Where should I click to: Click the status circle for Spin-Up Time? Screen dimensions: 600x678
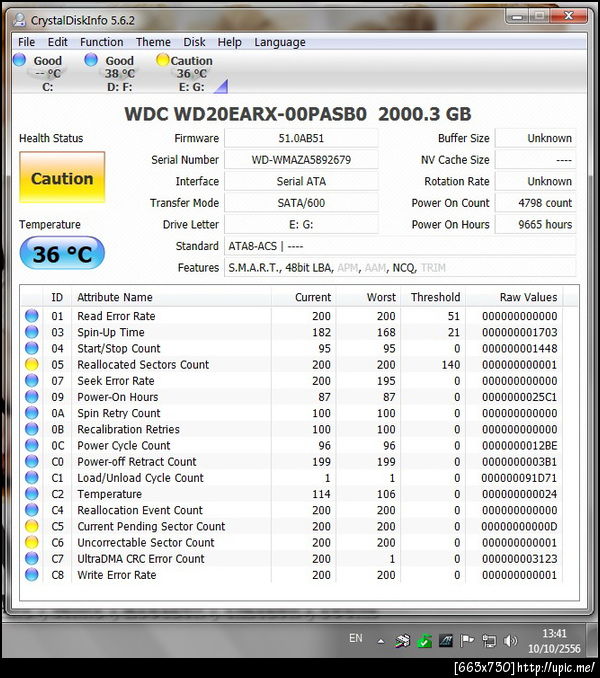point(32,332)
